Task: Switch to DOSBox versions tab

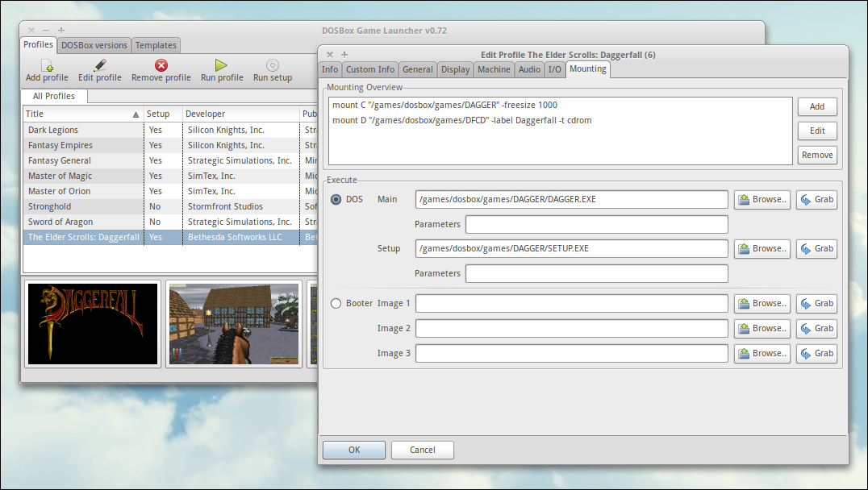Action: pos(94,45)
